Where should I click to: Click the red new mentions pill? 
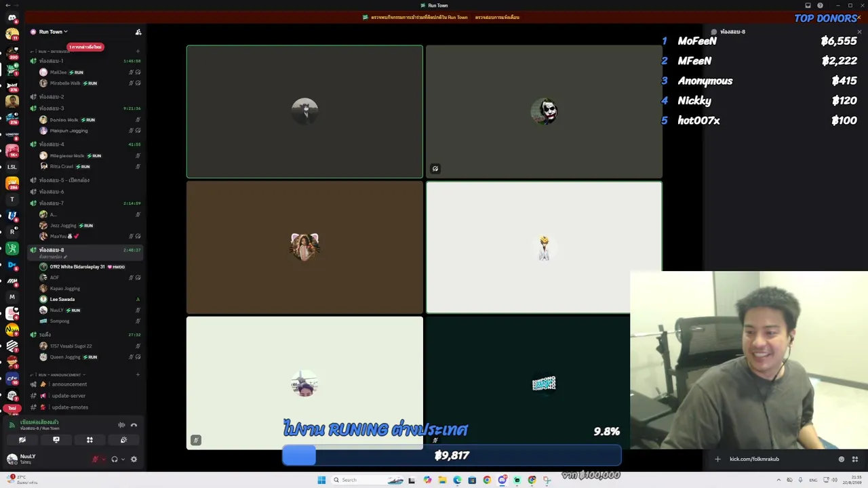tap(85, 47)
